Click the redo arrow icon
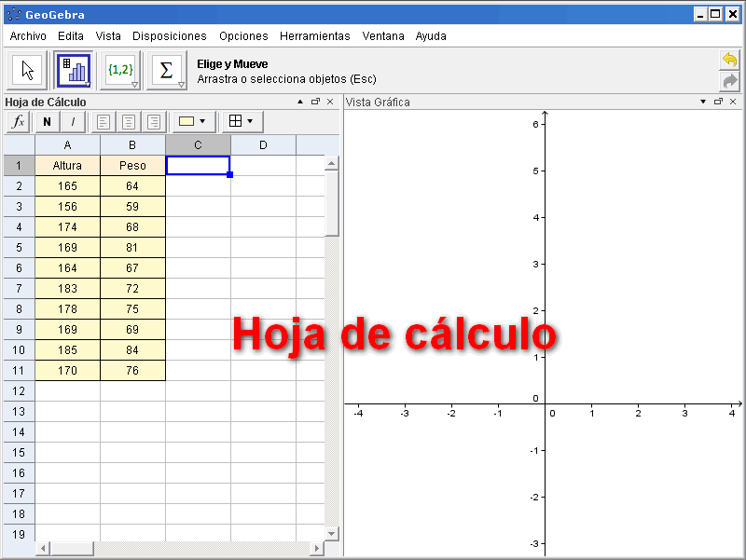This screenshot has width=746, height=560. tap(729, 81)
